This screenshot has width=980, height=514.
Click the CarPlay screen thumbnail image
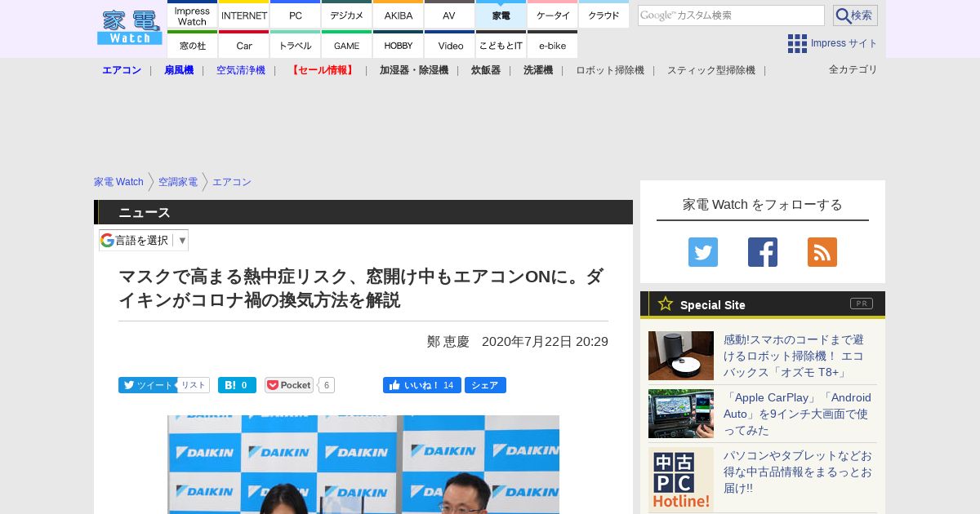pyautogui.click(x=681, y=414)
